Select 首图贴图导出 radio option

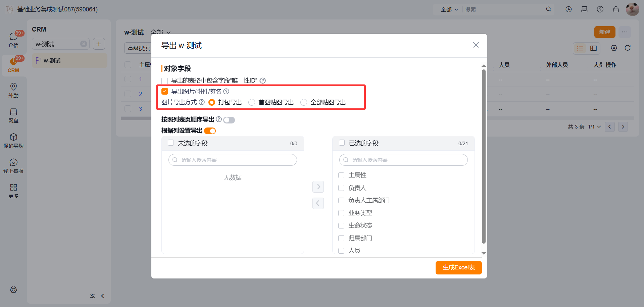252,102
